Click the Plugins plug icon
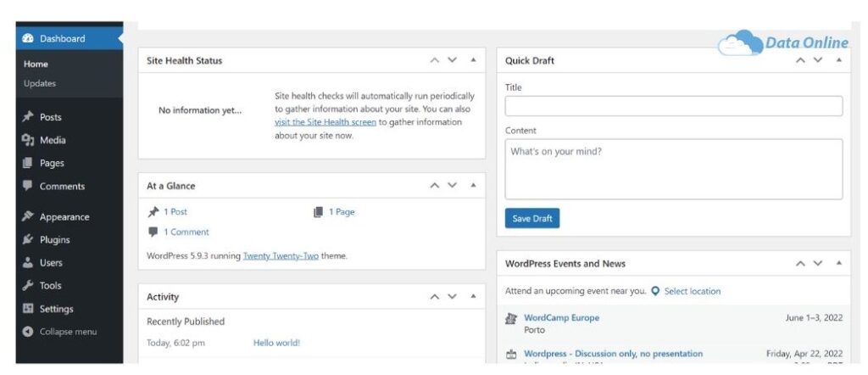The height and width of the screenshot is (375, 868). [x=28, y=240]
